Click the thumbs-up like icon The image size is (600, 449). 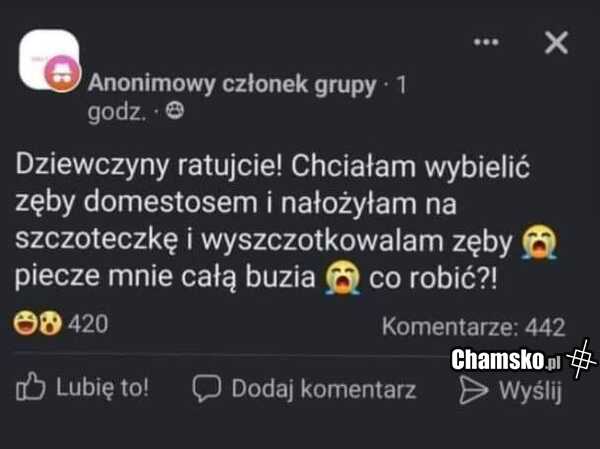[31, 387]
